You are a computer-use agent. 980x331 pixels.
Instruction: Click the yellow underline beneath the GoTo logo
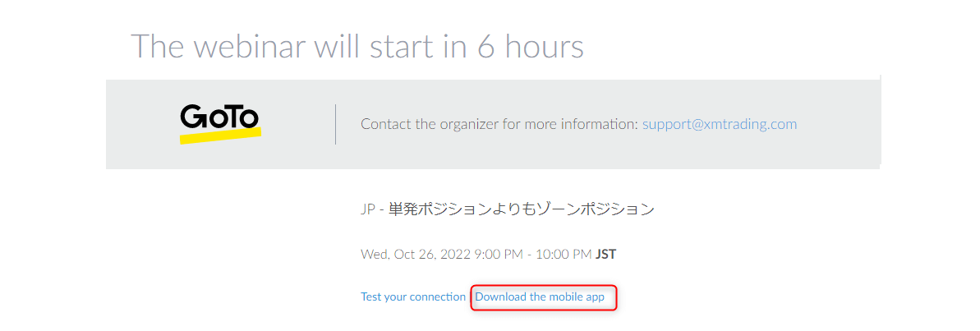(x=220, y=134)
